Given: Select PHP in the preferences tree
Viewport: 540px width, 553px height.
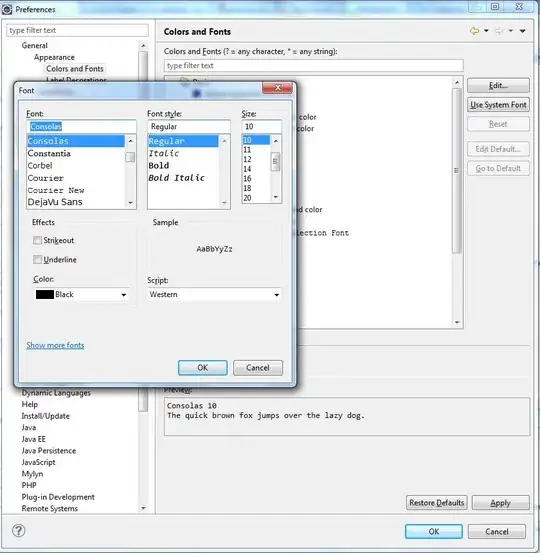Looking at the screenshot, I should pos(29,485).
